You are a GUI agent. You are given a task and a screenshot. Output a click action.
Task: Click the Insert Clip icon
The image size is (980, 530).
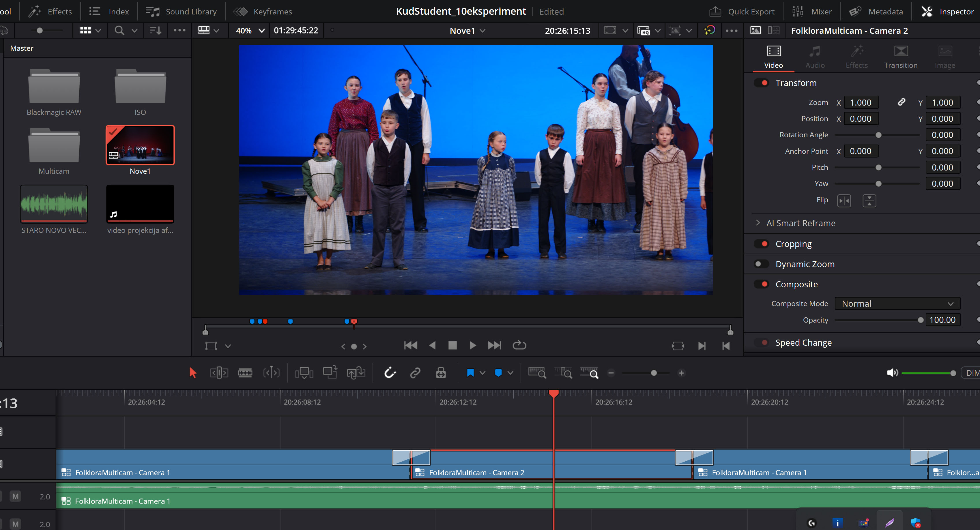(304, 373)
